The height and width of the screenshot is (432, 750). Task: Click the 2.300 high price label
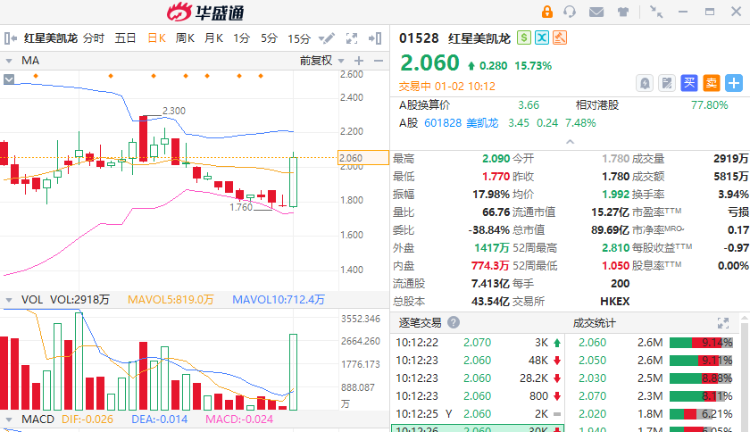click(x=174, y=111)
